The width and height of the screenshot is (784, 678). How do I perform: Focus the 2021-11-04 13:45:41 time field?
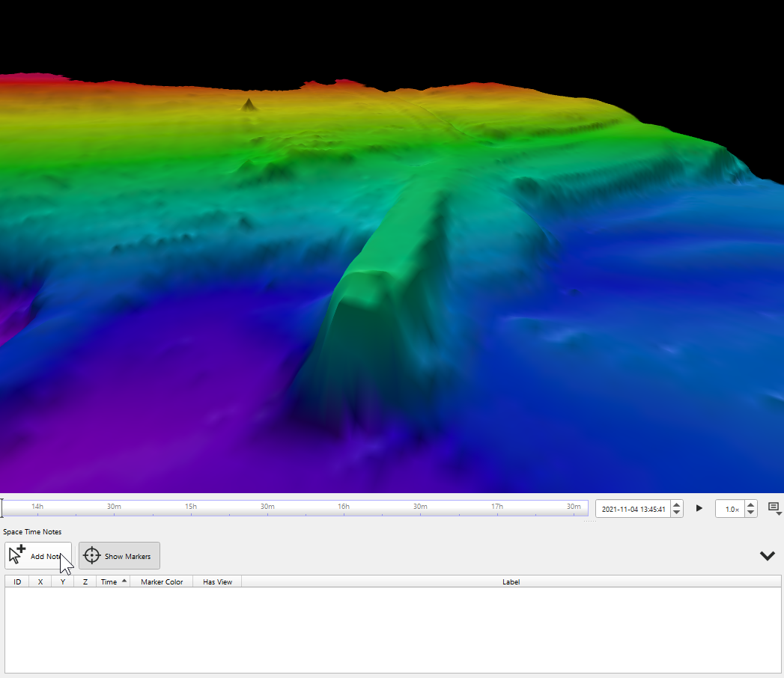(633, 509)
